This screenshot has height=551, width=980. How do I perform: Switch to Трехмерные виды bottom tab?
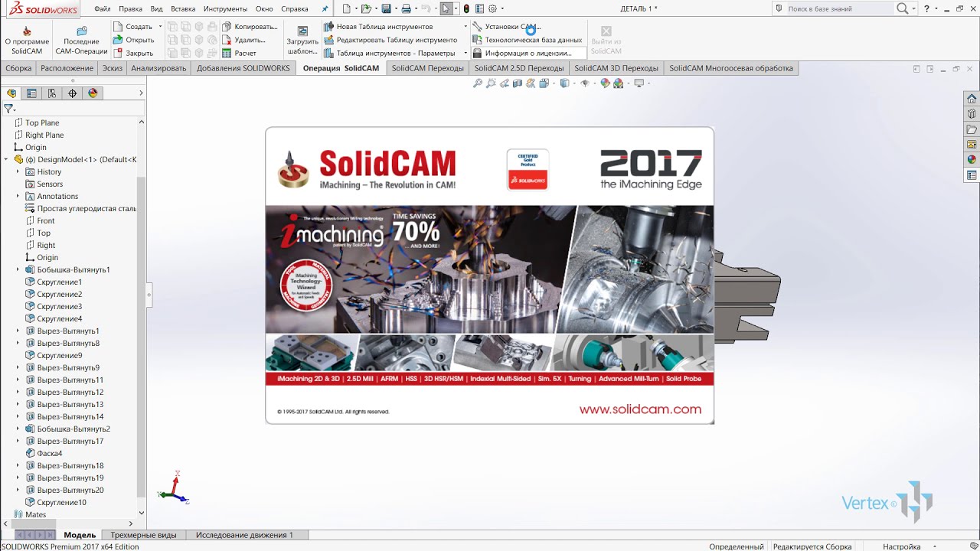(143, 535)
